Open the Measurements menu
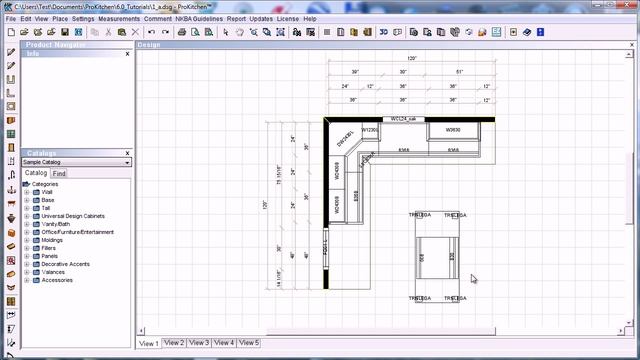Screen dimensions: 640x360 point(119,19)
